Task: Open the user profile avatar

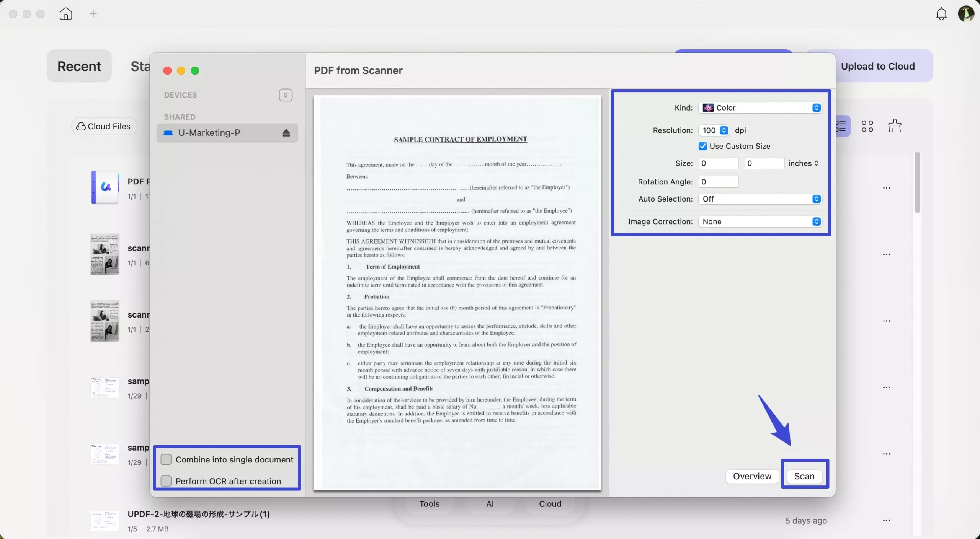Action: 966,13
